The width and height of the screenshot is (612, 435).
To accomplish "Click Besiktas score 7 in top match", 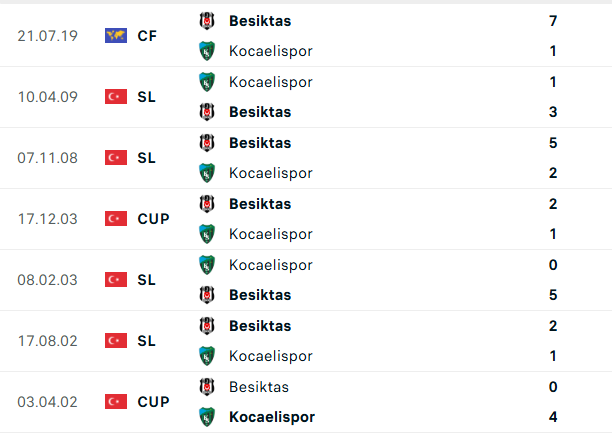I will [553, 21].
